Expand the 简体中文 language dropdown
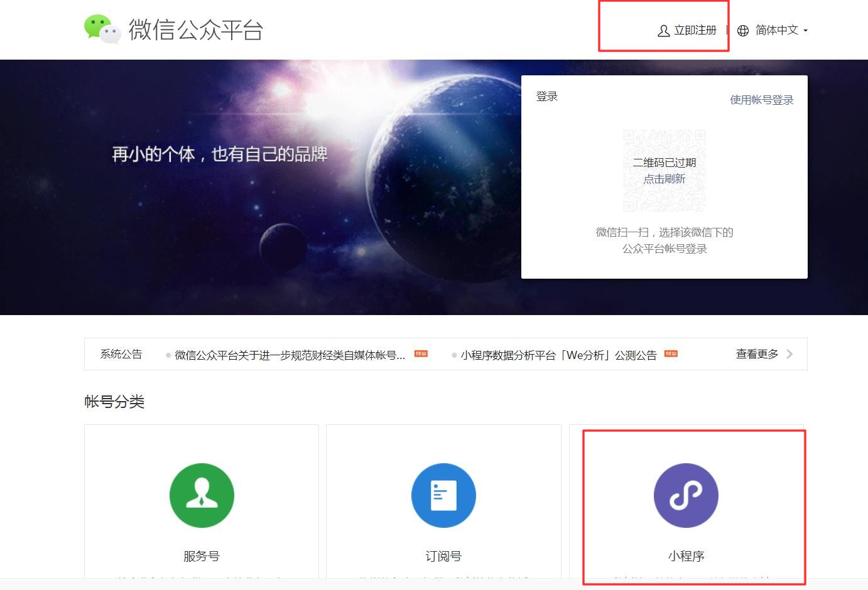Viewport: 868px width, 590px height. point(781,30)
